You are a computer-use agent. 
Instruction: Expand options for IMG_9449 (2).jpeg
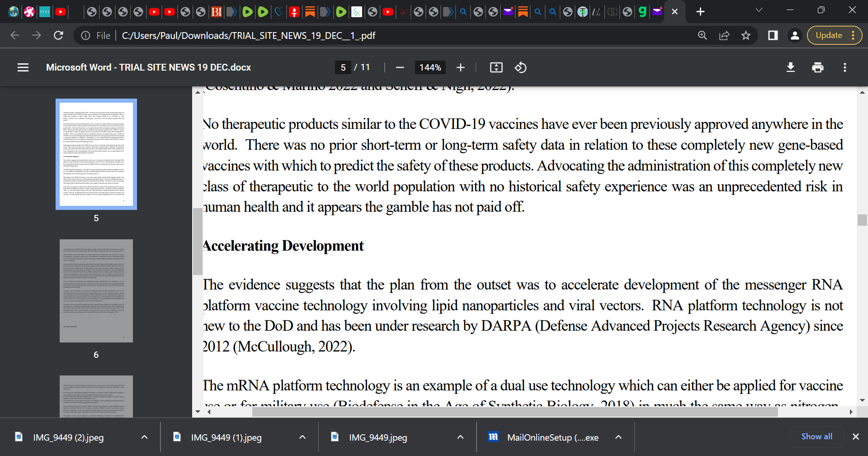point(144,437)
